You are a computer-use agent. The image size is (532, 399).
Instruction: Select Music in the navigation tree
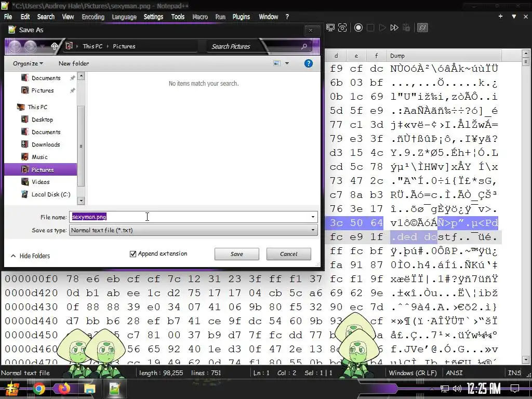[39, 157]
